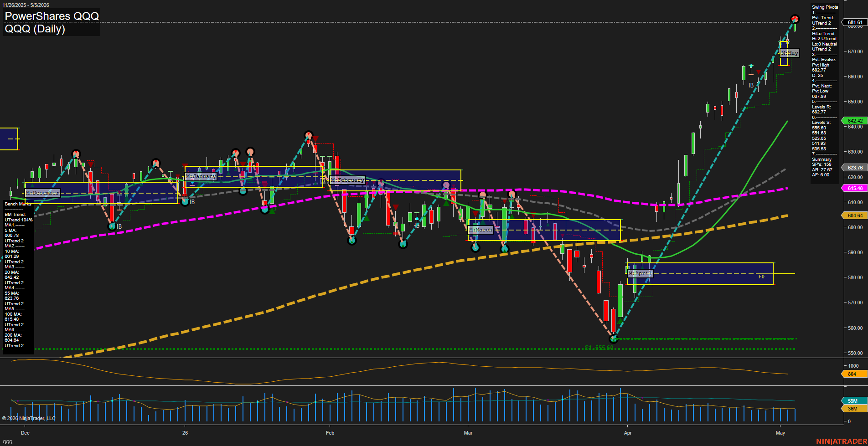Select the 681.61 current price marker
Viewport: 868px width, 446px height.
[x=855, y=22]
